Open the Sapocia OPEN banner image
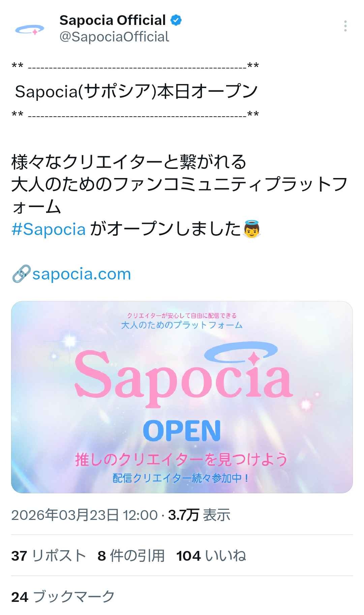Viewport: 364px width, 615px height. pyautogui.click(x=182, y=397)
